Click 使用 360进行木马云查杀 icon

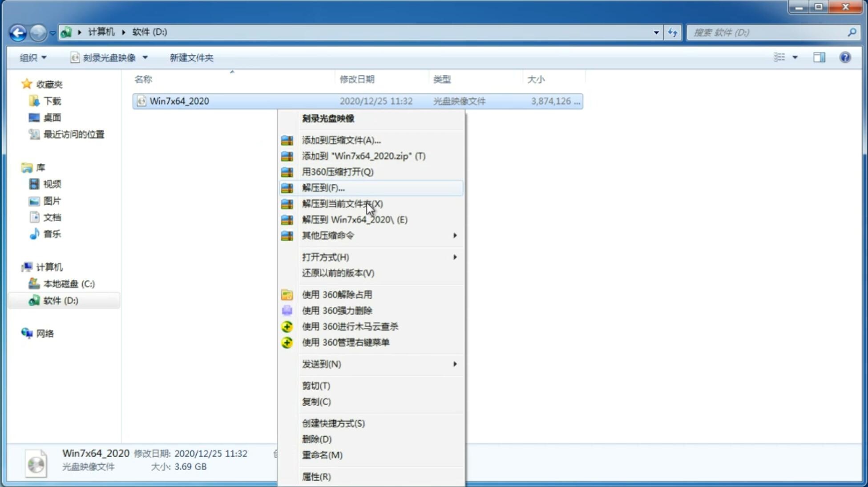click(x=286, y=326)
